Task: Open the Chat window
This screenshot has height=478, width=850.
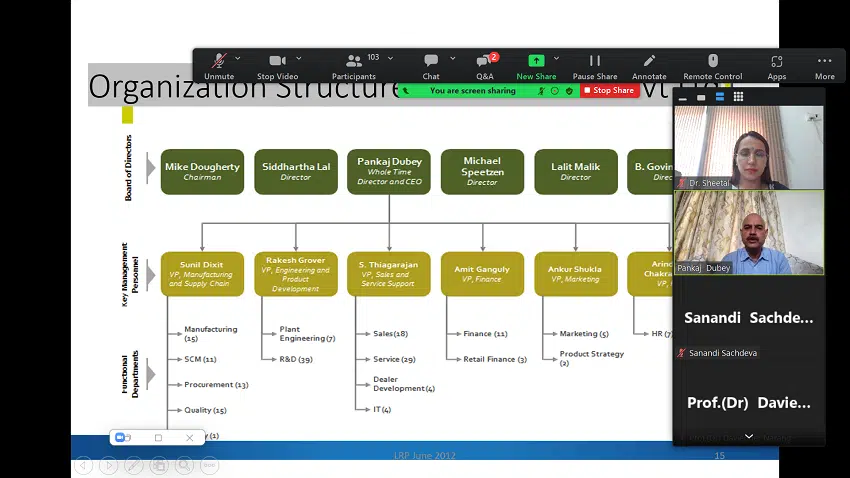Action: 430,66
